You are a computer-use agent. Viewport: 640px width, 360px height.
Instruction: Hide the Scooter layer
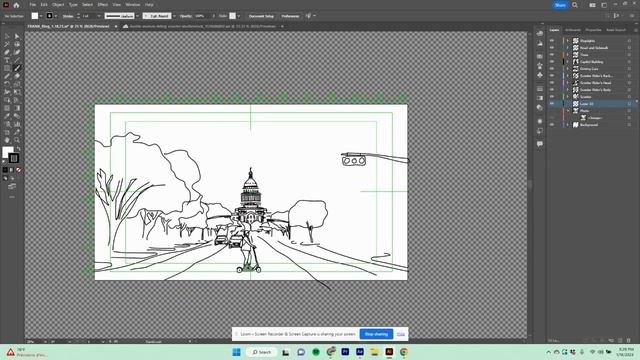pyautogui.click(x=552, y=97)
